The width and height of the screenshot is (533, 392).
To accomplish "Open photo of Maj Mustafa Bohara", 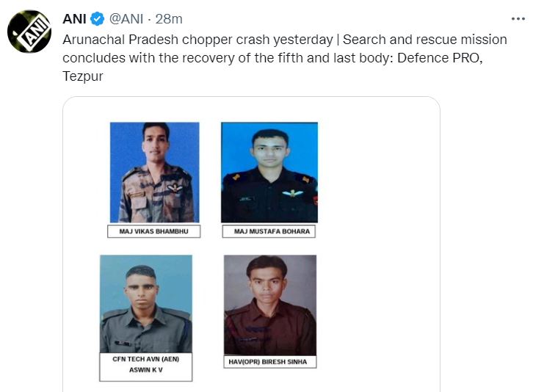I will pos(269,173).
